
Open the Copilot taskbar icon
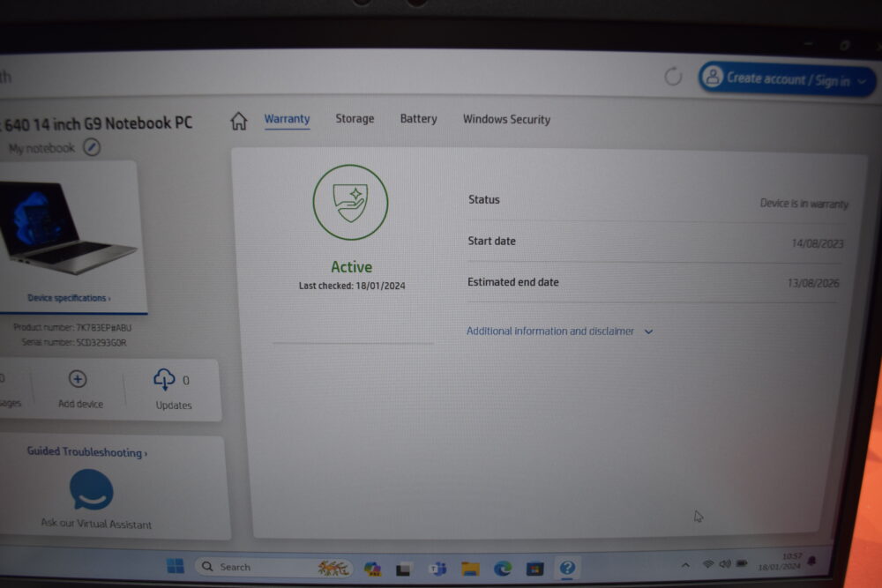point(372,569)
